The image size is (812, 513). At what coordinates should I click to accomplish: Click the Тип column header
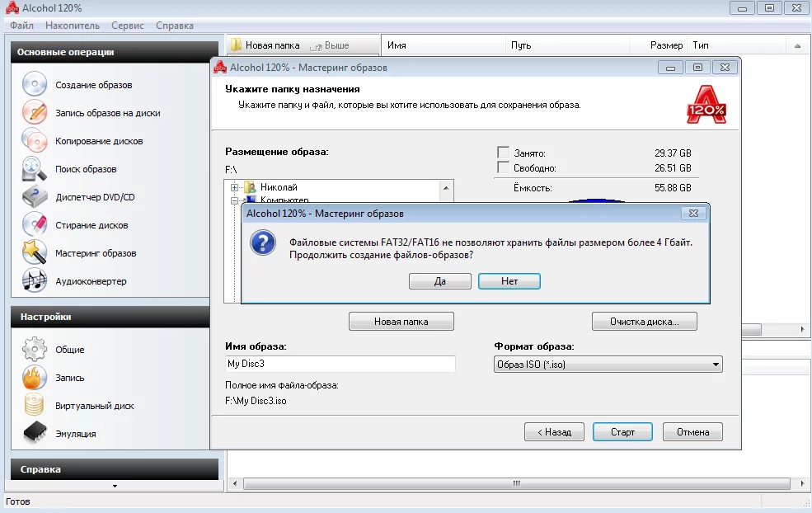tap(738, 45)
